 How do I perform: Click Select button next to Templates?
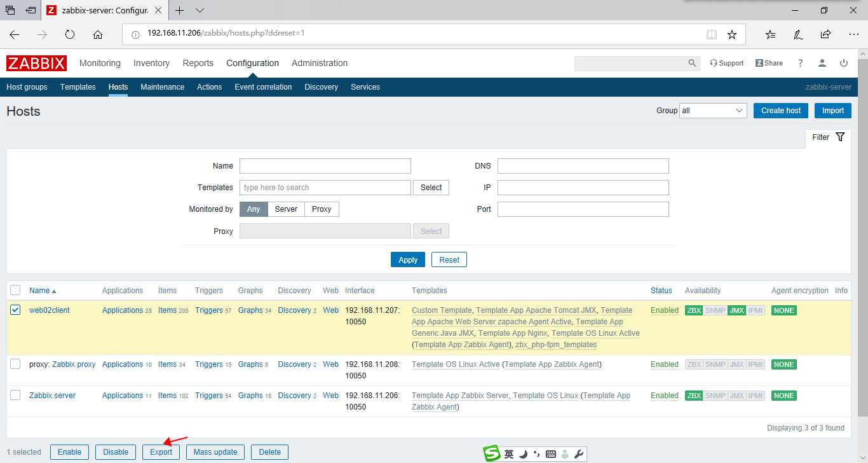pyautogui.click(x=431, y=188)
